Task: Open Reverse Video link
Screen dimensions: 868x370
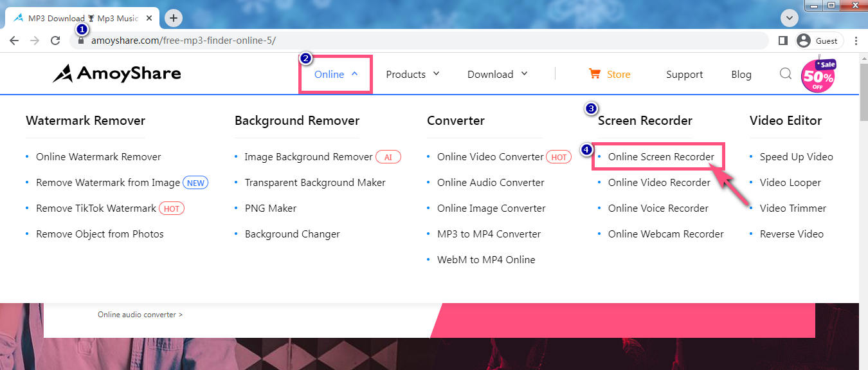Action: click(791, 234)
